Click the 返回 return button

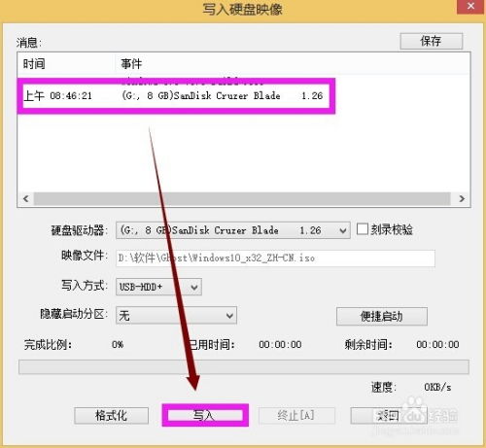click(x=388, y=415)
